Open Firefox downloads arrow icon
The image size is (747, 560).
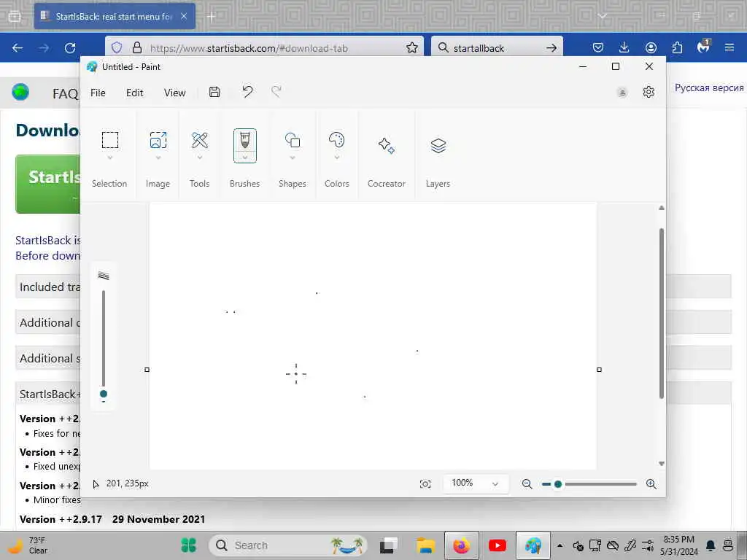pos(624,47)
